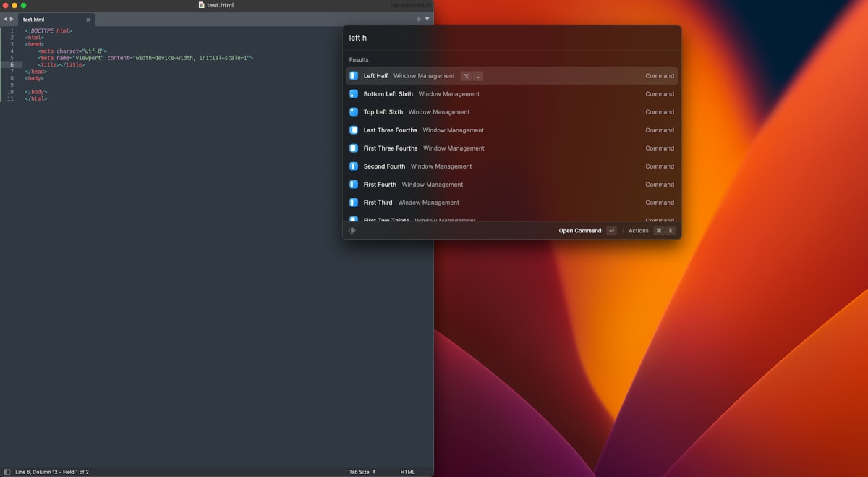Click Line 6, Column 12 status text
Screen dimensions: 868x477
[52, 472]
